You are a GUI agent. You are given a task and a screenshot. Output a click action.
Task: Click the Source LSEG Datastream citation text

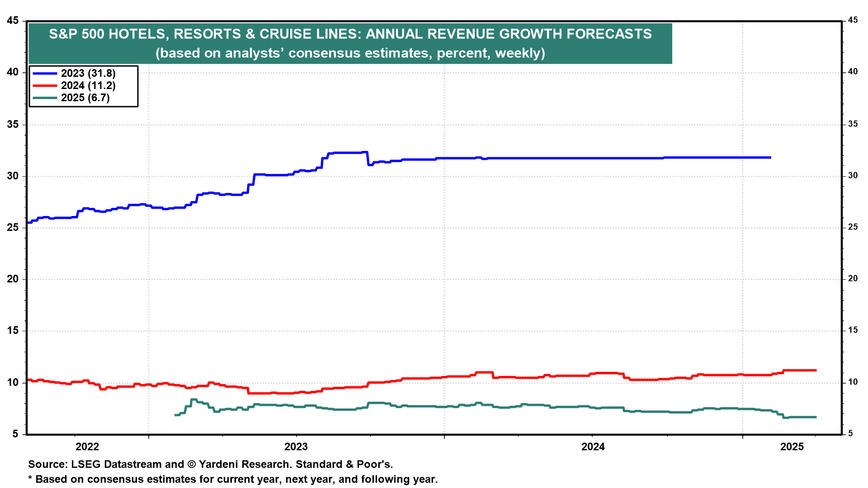(210, 465)
